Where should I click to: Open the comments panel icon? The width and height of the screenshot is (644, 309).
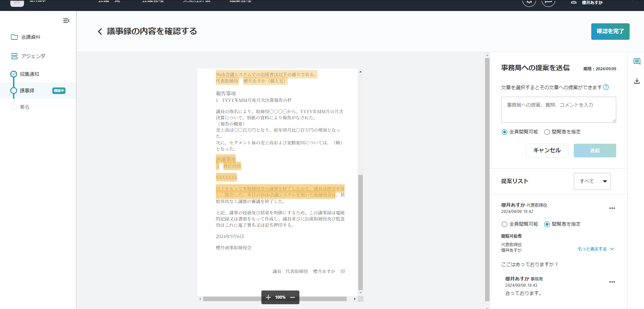click(637, 62)
